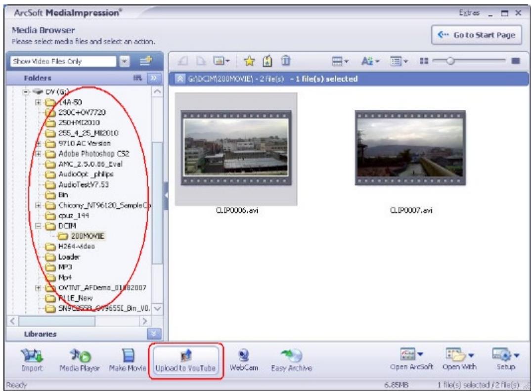Open the Setup menu

tap(506, 359)
